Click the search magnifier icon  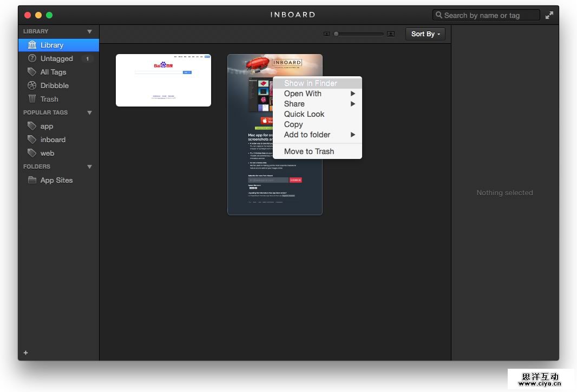tap(438, 15)
